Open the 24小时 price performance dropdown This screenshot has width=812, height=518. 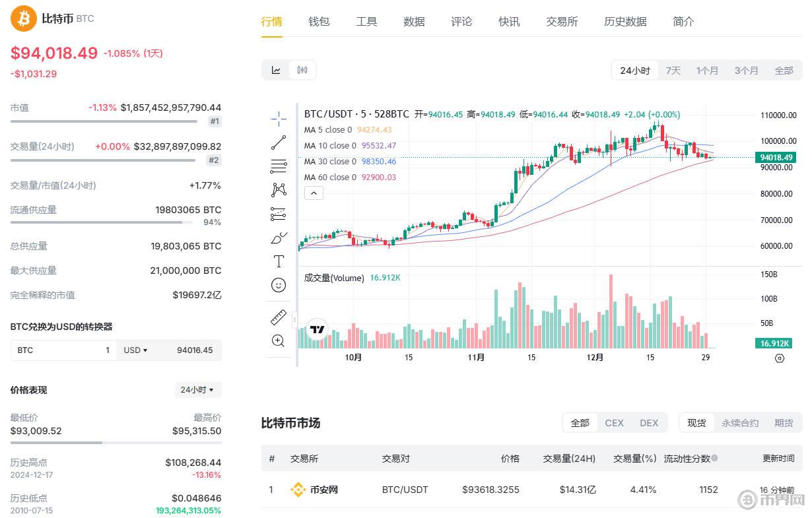click(197, 390)
